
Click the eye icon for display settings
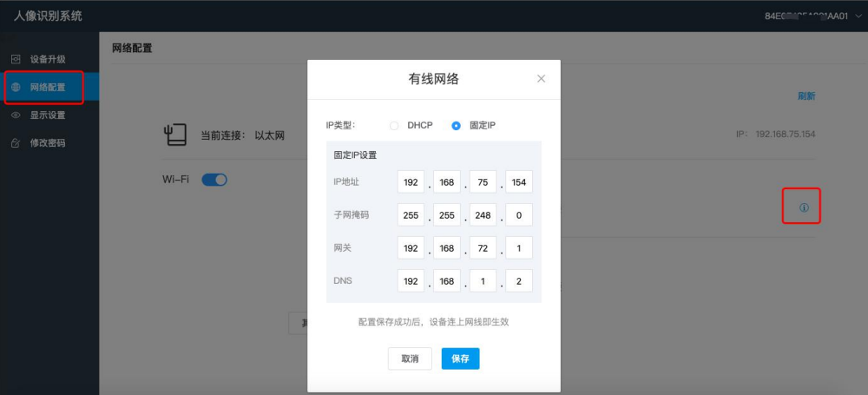pos(16,115)
